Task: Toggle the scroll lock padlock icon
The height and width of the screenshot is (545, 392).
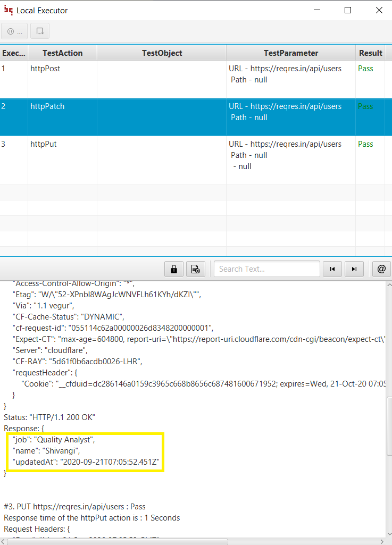Action: click(x=174, y=269)
